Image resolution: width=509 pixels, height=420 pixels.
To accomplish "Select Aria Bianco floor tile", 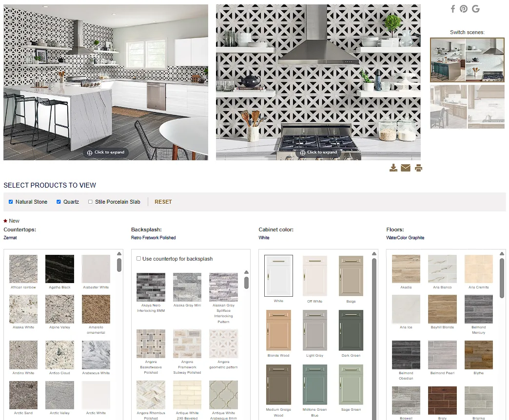I will click(x=443, y=269).
